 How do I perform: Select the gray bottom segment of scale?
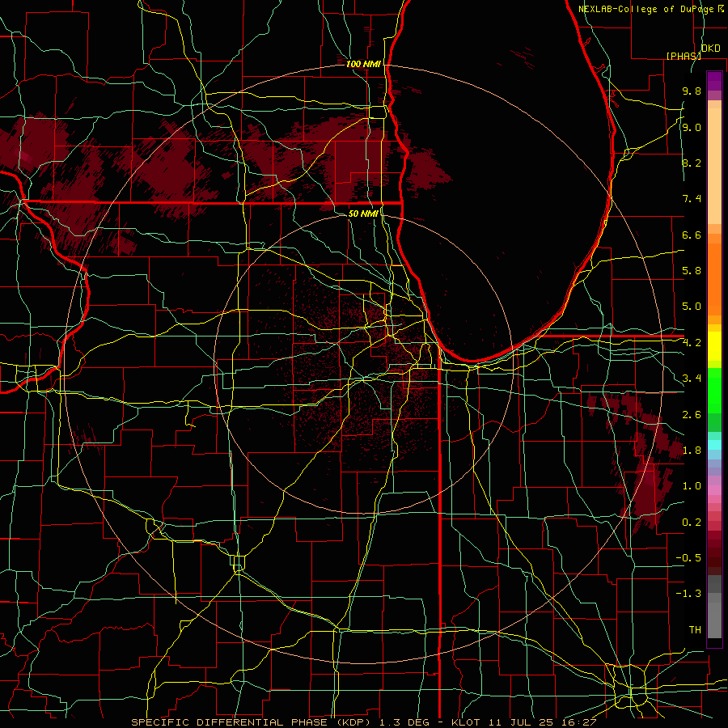(x=714, y=620)
